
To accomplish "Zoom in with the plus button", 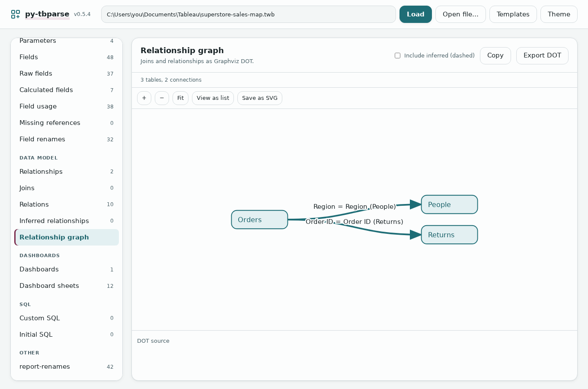I will coord(144,98).
